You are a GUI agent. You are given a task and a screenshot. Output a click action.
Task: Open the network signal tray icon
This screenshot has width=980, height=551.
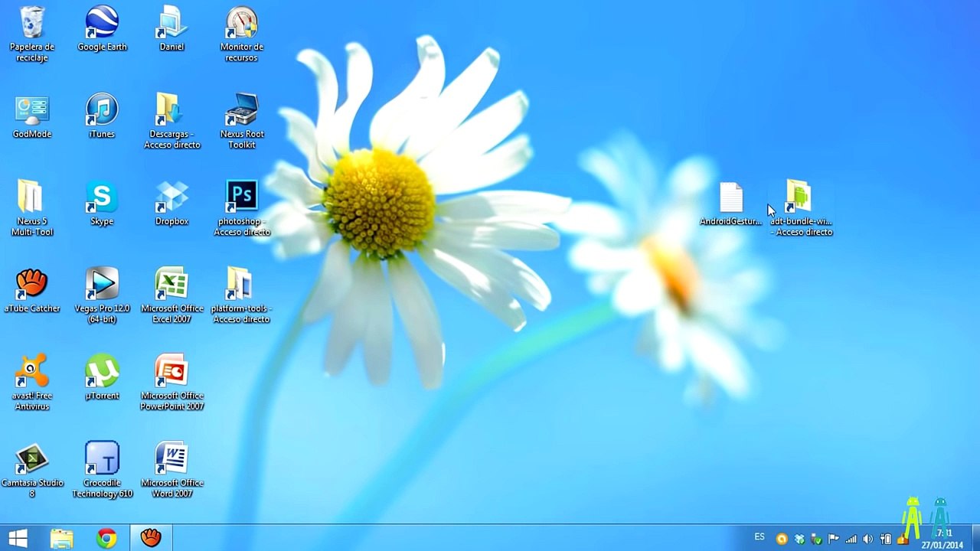click(851, 540)
